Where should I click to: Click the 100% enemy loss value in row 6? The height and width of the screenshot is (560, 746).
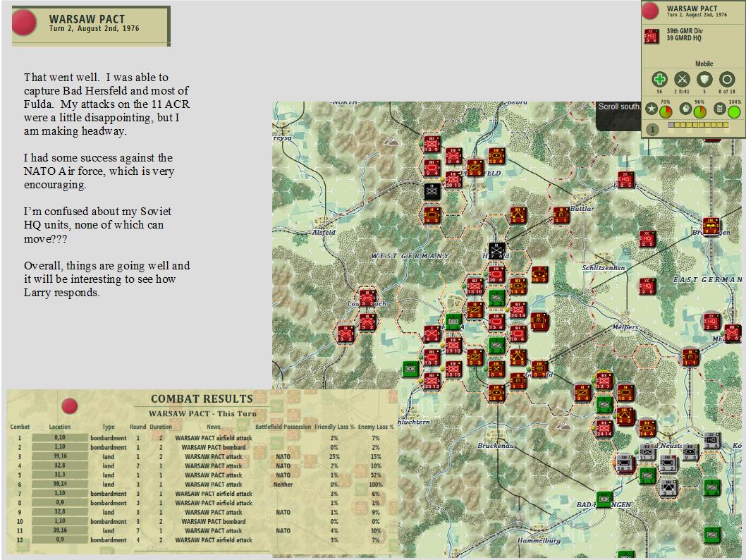point(376,485)
